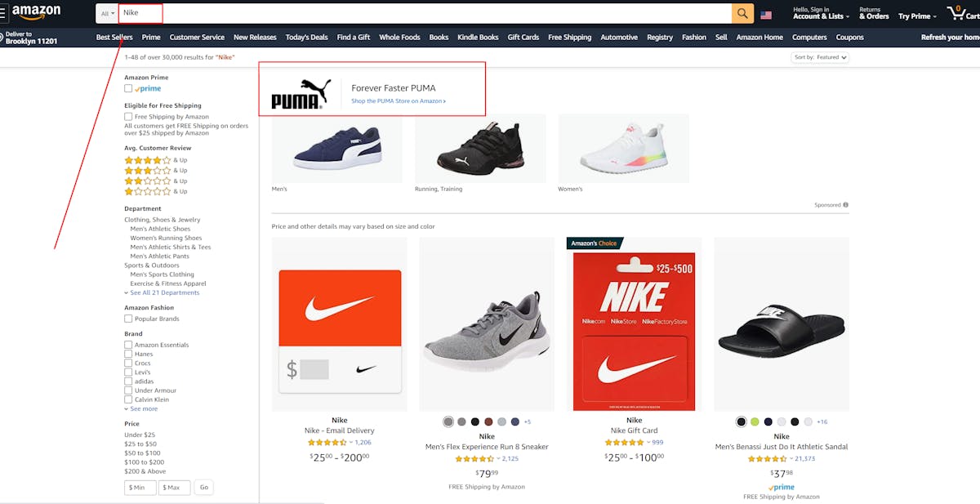Click the prime logo under Benassi sandal

coord(782,487)
